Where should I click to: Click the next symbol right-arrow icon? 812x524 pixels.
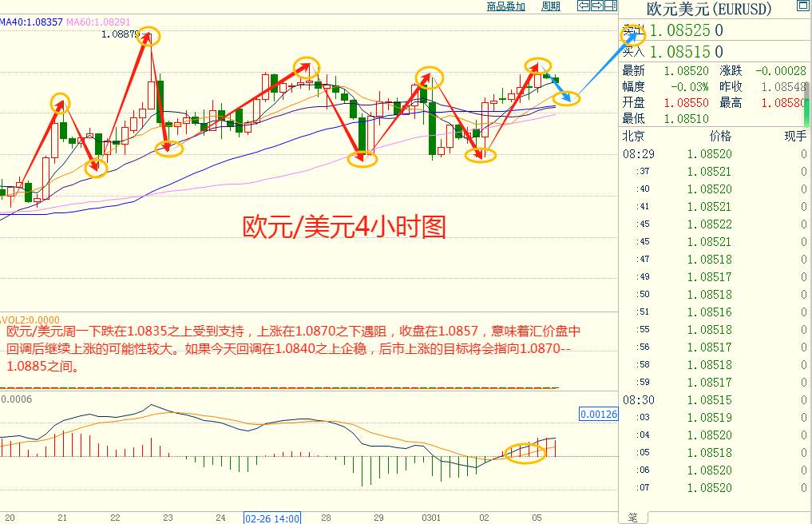597,6
